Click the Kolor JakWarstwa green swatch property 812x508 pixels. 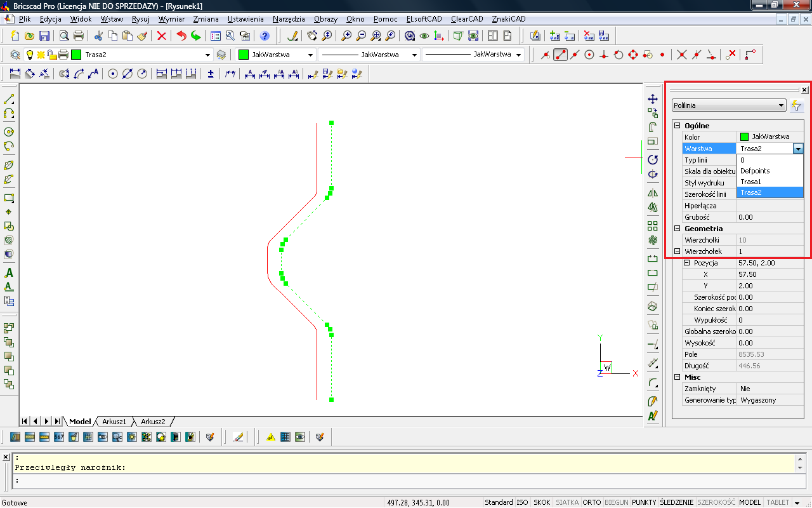click(x=744, y=137)
